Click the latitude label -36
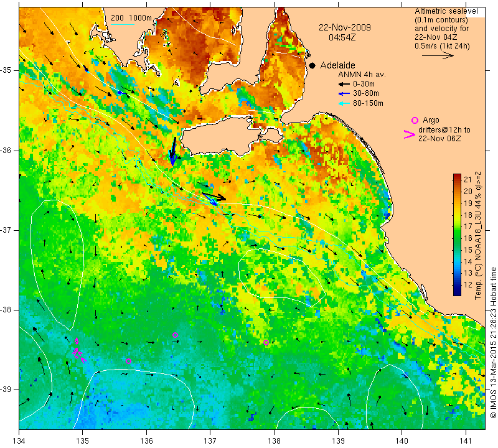 coord(6,150)
